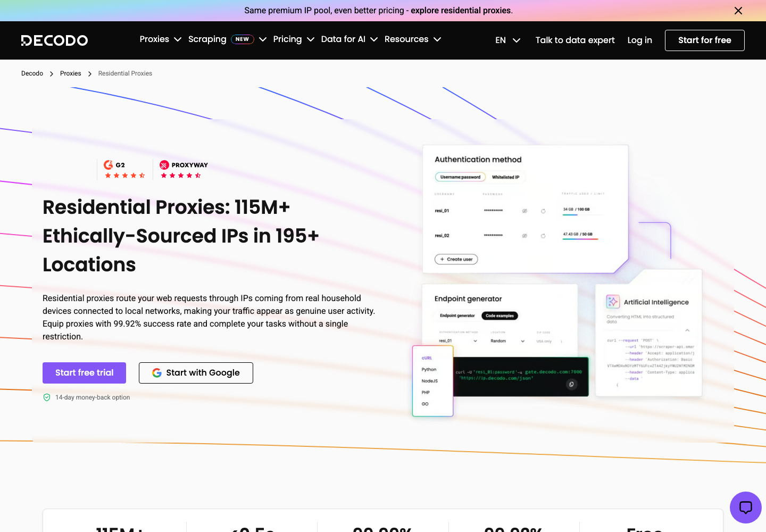Click the Residential Proxies breadcrumb text
The width and height of the screenshot is (766, 532).
[125, 73]
